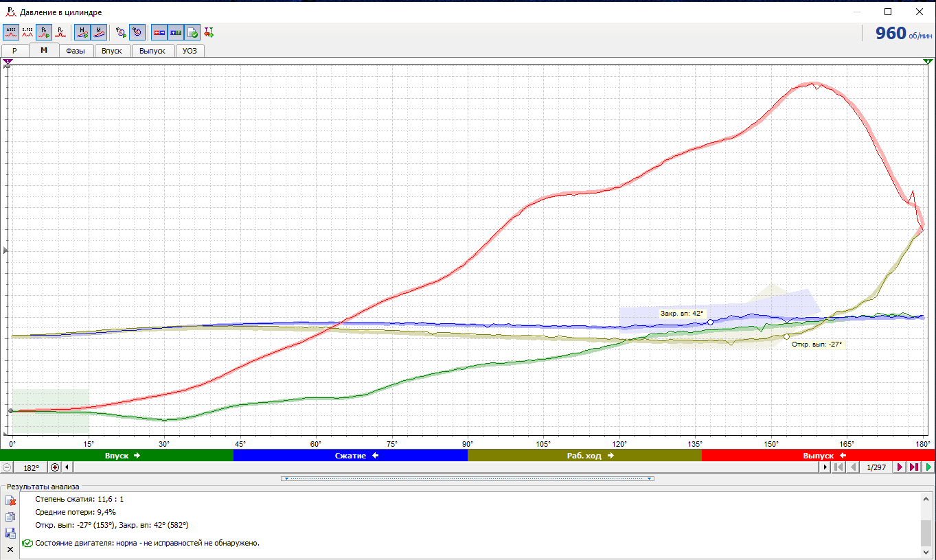The width and height of the screenshot is (936, 560).
Task: Click the Выпуск red stroke bar
Action: point(818,456)
